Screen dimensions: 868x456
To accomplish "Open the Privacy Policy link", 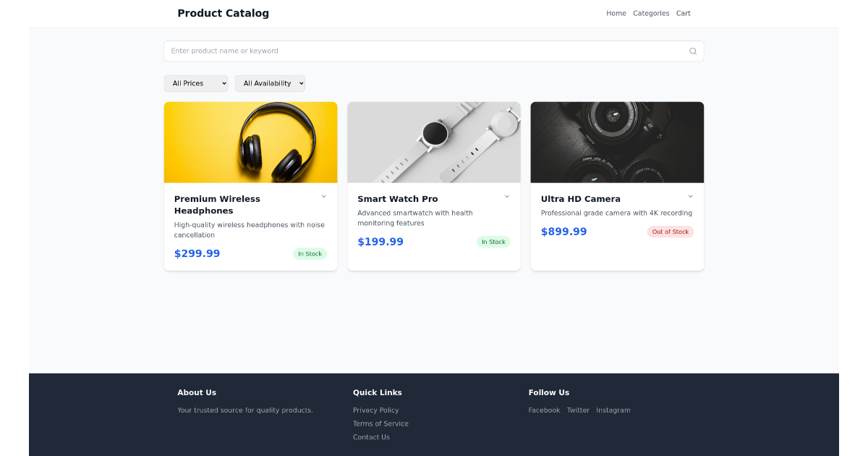I will [x=375, y=410].
